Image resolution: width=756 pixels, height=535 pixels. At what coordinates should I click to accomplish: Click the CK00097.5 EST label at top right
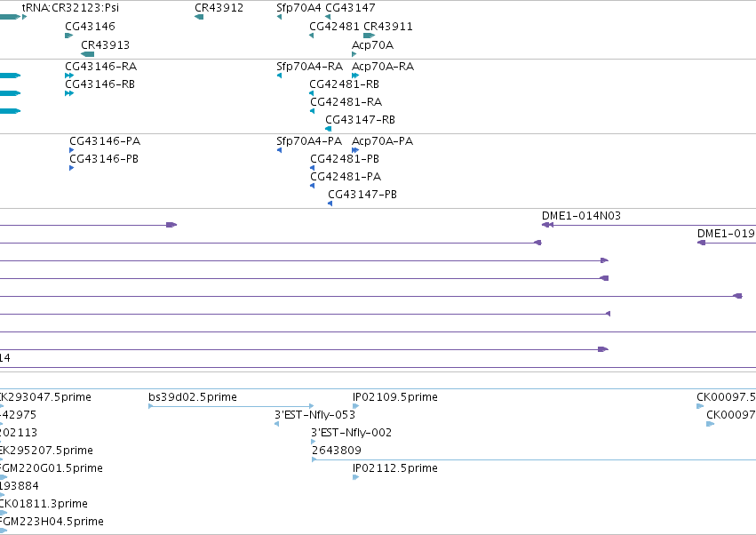point(726,397)
